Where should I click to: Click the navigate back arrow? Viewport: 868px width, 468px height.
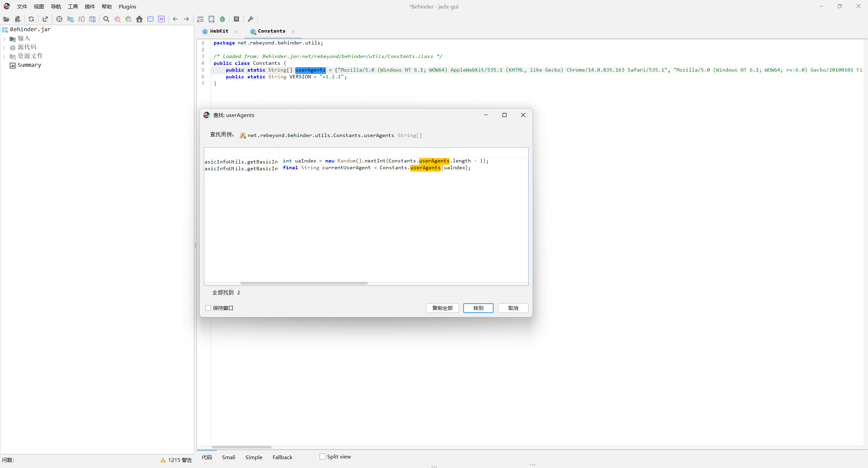pyautogui.click(x=175, y=19)
